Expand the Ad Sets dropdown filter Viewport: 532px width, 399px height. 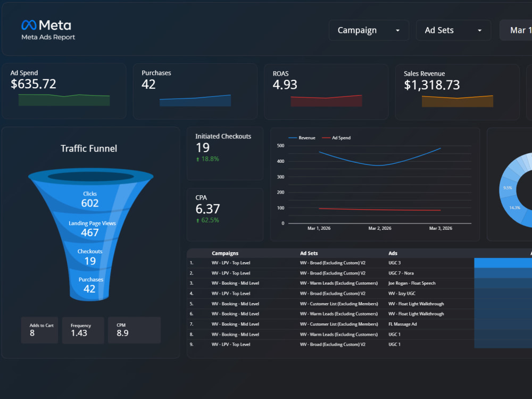point(453,30)
